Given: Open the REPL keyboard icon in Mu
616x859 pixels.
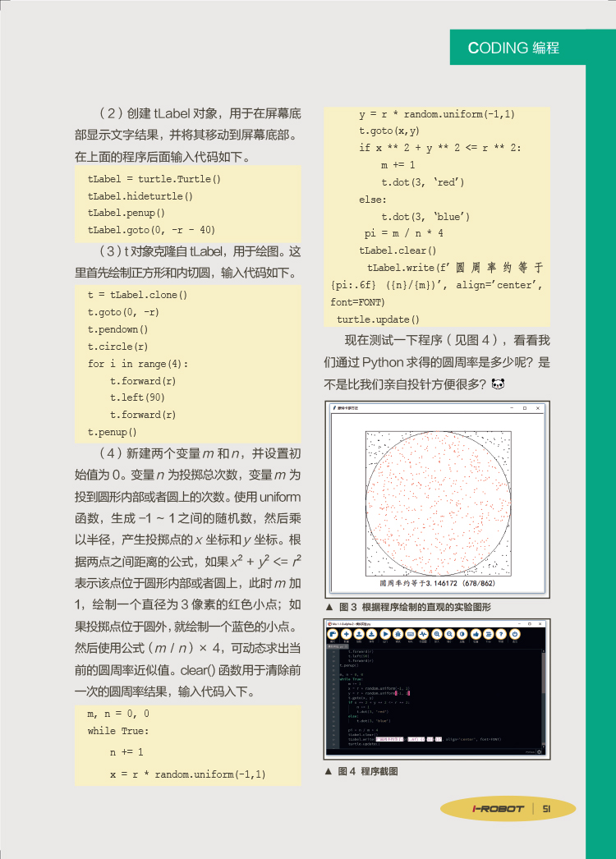Looking at the screenshot, I should (411, 634).
